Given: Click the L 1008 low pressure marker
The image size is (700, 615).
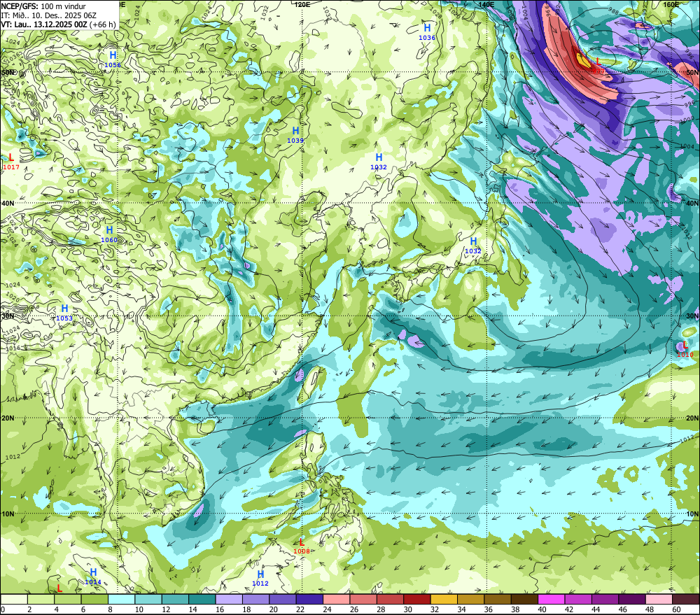Looking at the screenshot, I should tap(302, 546).
